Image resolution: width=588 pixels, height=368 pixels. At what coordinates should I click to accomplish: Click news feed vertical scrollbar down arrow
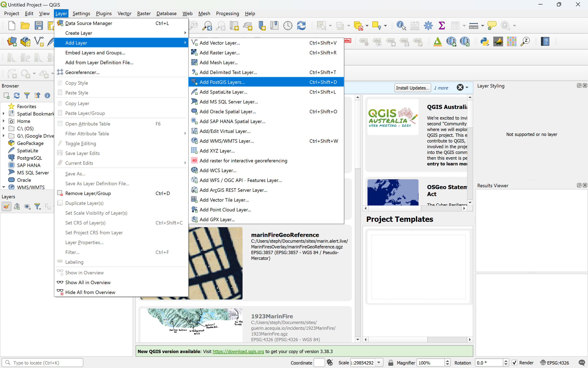click(470, 202)
